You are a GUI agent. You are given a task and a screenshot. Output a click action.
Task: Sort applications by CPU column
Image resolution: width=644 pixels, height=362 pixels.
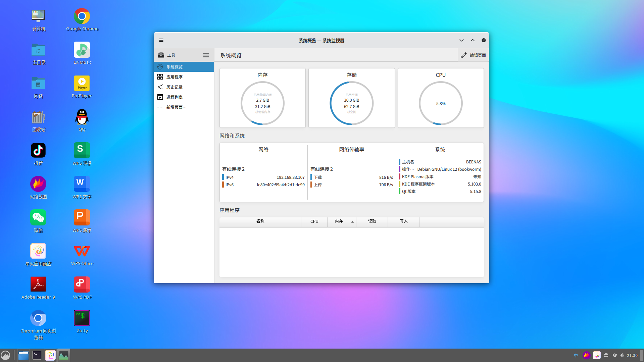pyautogui.click(x=314, y=221)
